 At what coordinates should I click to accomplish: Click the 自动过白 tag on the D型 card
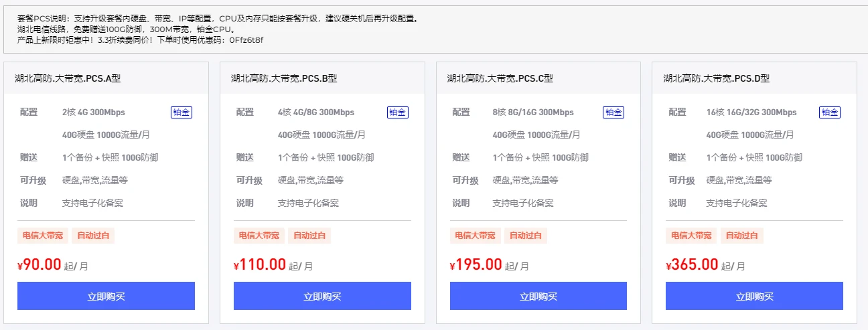point(742,236)
